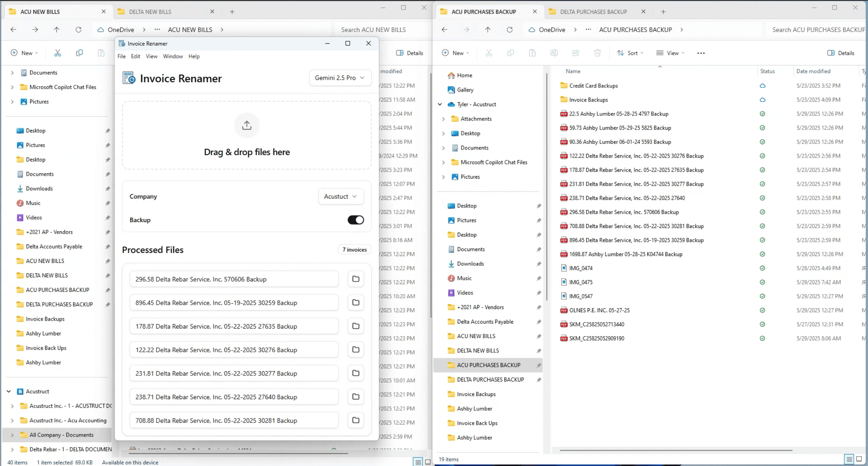Image resolution: width=868 pixels, height=466 pixels.
Task: Select the Status column header
Action: point(767,71)
